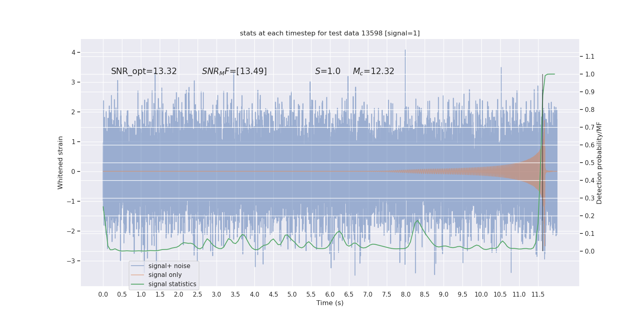Click the 'Whitened strain' y-axis label
Viewport: 644px width, 322px height.
[60, 163]
